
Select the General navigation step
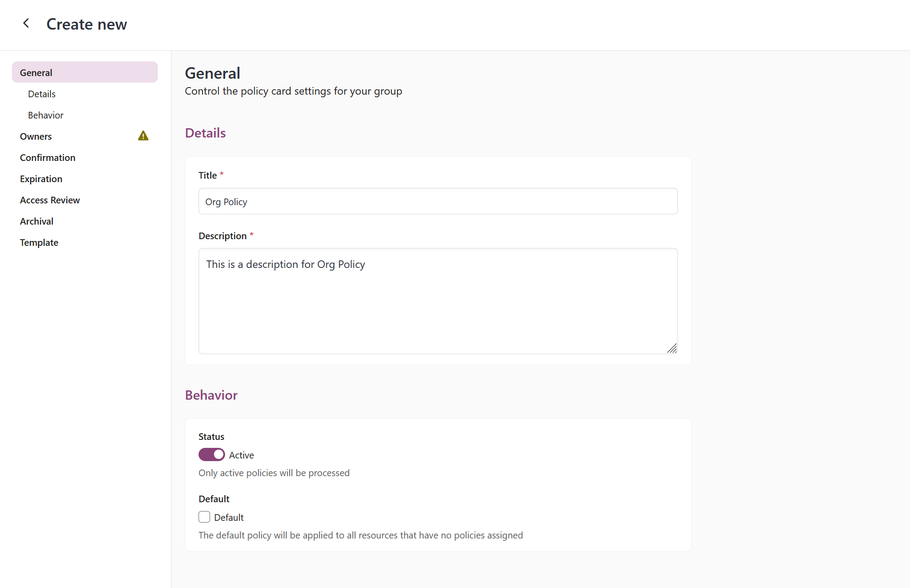(36, 72)
